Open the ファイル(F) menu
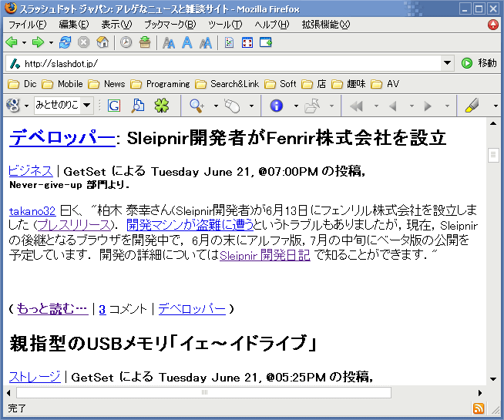The image size is (504, 420). 27,25
